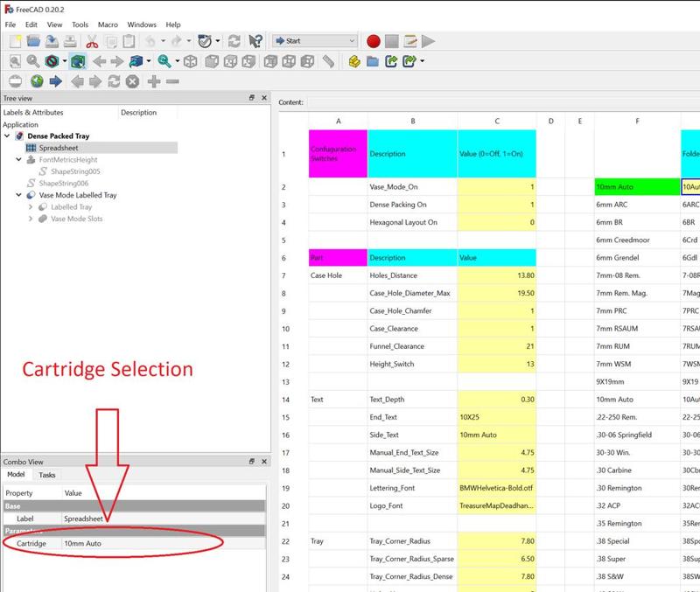
Task: Open the Macro menu
Action: click(x=108, y=24)
